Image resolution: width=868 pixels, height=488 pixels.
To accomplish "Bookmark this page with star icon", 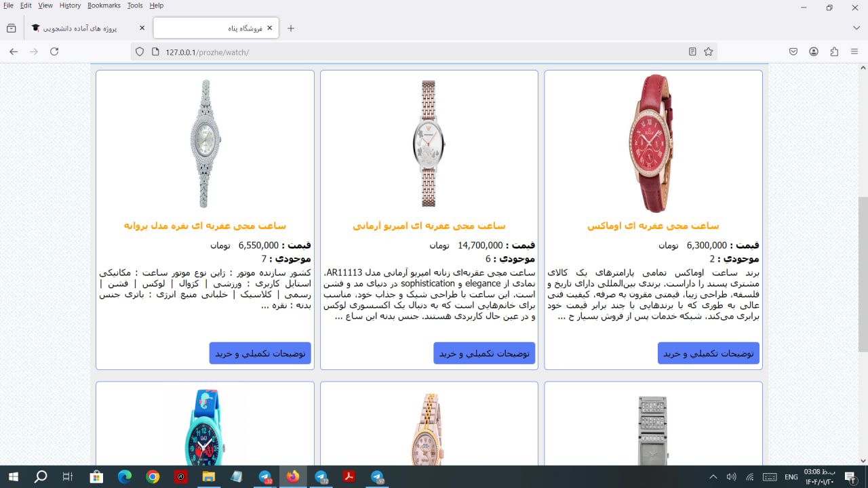I will coord(709,52).
